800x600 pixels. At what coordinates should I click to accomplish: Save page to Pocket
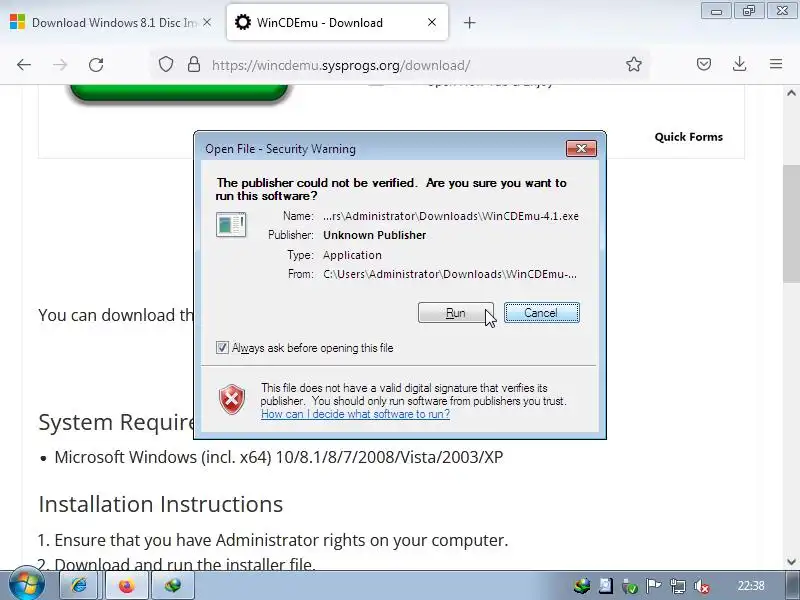(704, 64)
